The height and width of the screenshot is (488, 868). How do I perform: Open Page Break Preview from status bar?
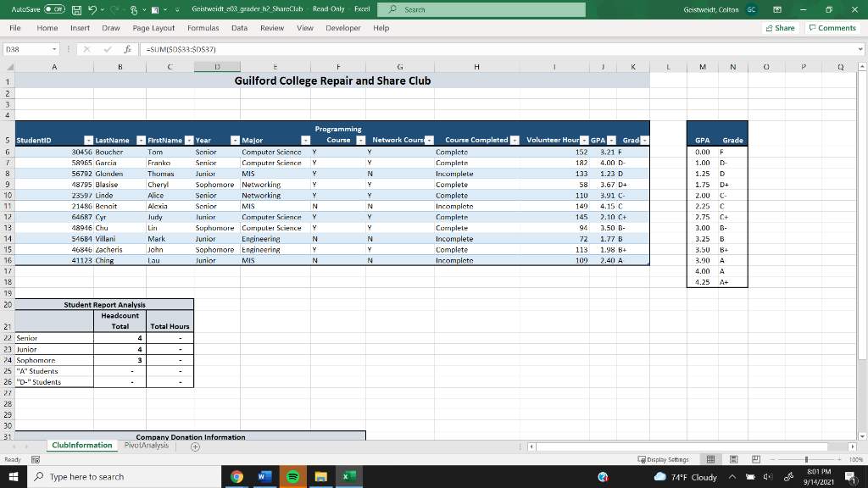[757, 458]
